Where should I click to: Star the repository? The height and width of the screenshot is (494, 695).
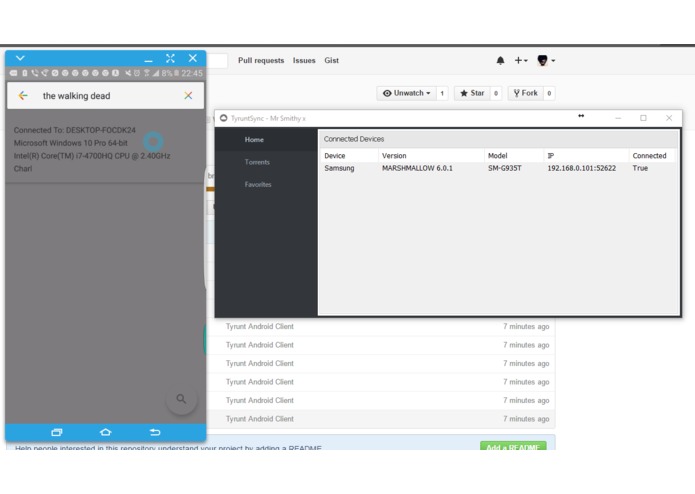472,93
